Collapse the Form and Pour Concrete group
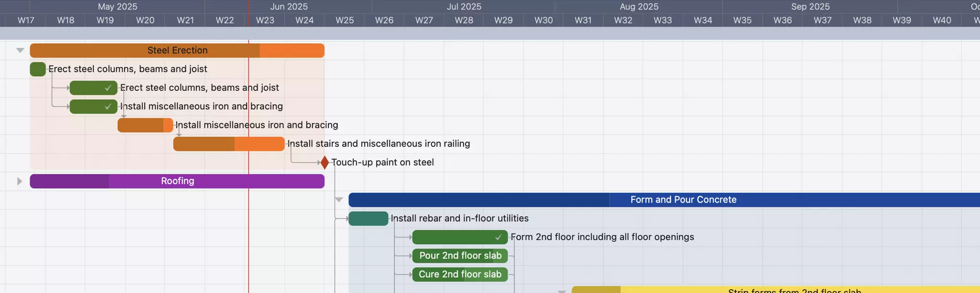This screenshot has height=293, width=980. tap(339, 200)
